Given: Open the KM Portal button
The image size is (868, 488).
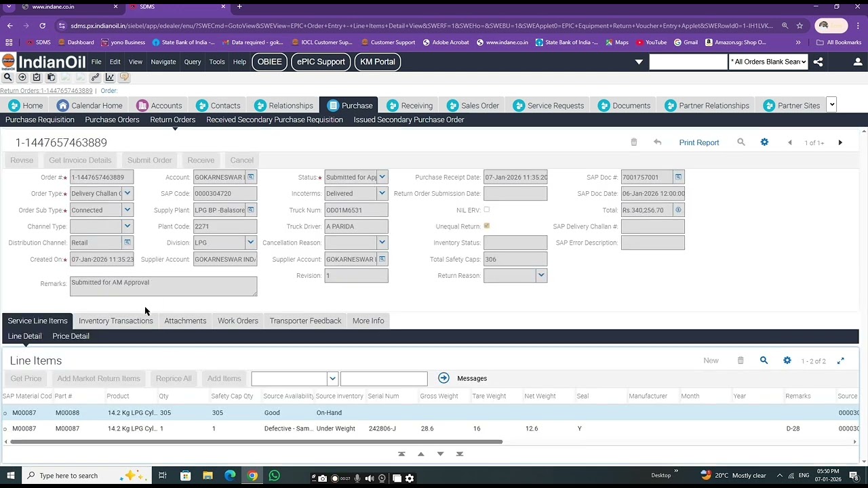Looking at the screenshot, I should pyautogui.click(x=378, y=62).
